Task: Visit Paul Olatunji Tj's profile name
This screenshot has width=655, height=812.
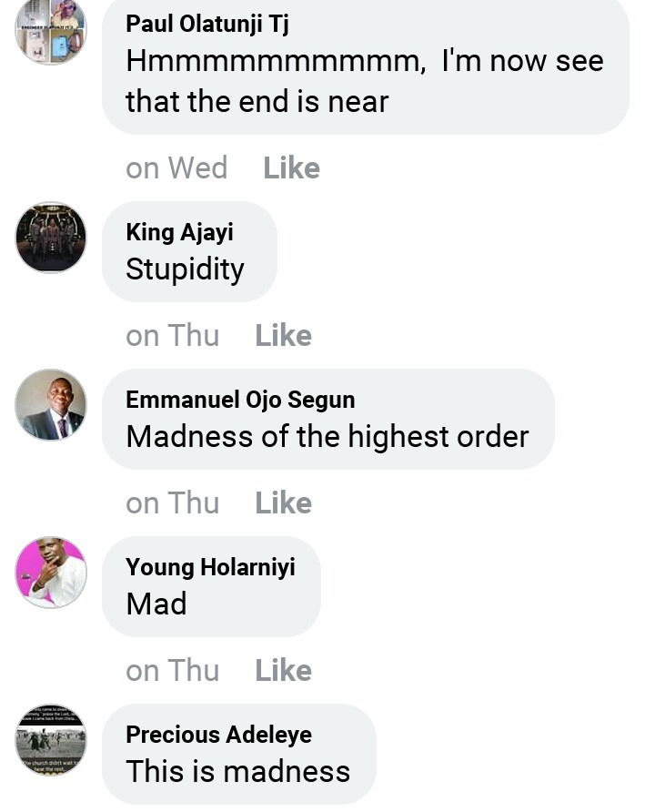Action: (x=207, y=24)
